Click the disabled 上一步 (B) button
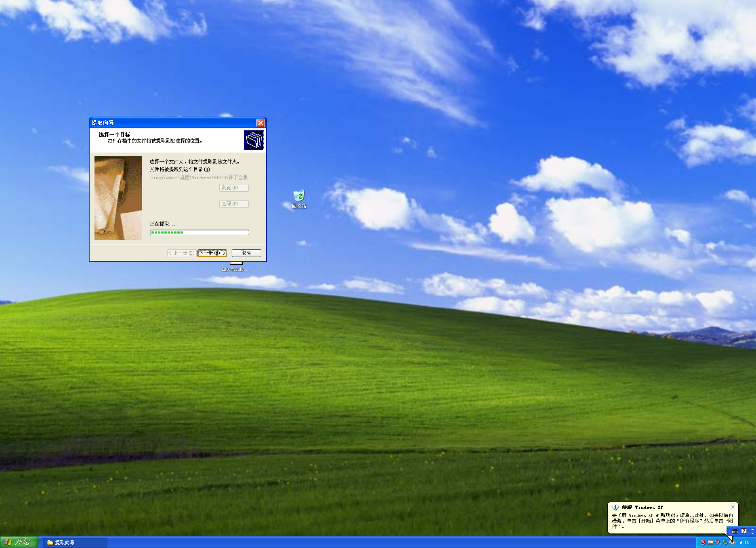This screenshot has height=548, width=756. point(181,253)
